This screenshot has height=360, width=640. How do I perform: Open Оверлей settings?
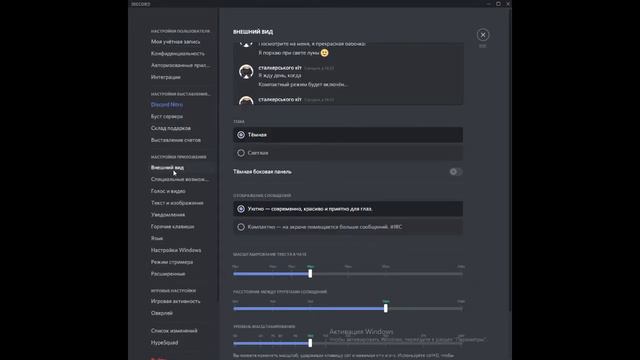(162, 313)
